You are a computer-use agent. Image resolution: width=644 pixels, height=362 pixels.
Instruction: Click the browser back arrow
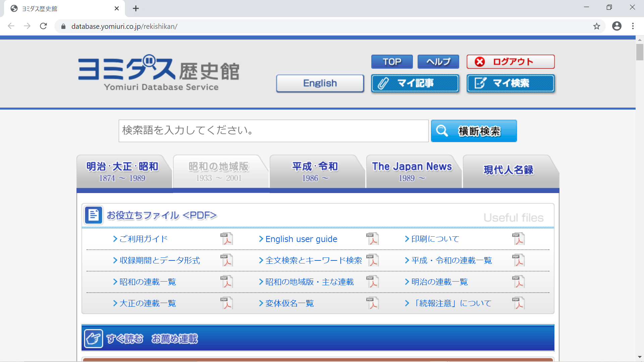coord(11,26)
